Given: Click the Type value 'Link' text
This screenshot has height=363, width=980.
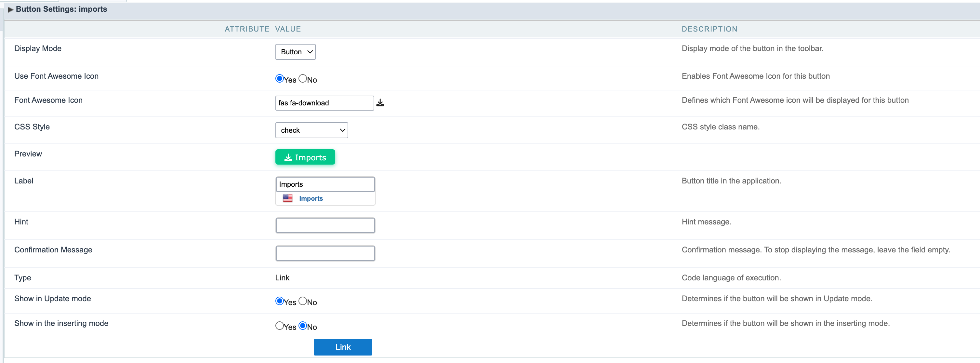Looking at the screenshot, I should 282,278.
